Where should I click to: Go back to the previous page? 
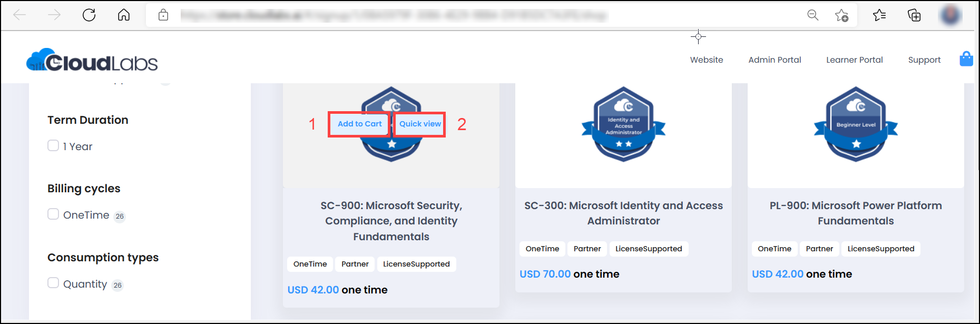point(19,15)
